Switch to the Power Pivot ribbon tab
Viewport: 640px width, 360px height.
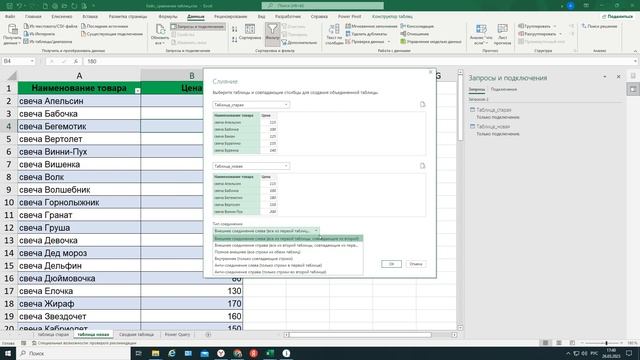point(349,16)
